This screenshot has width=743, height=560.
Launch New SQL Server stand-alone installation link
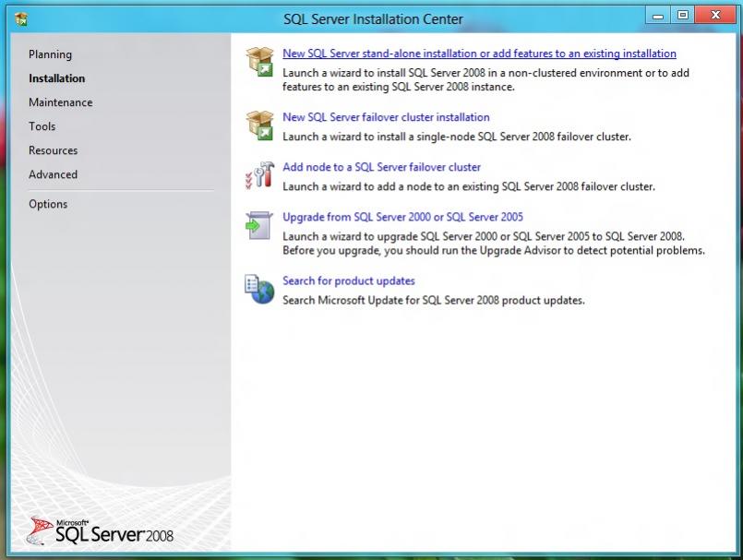[480, 54]
